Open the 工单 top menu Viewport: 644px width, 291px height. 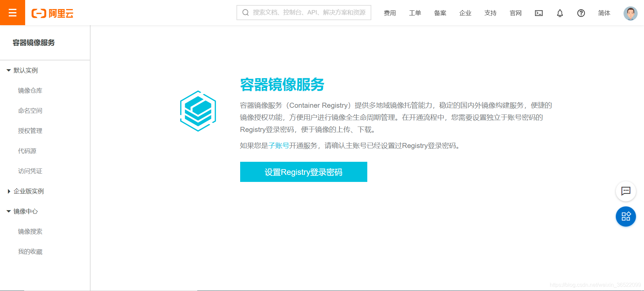pos(415,13)
